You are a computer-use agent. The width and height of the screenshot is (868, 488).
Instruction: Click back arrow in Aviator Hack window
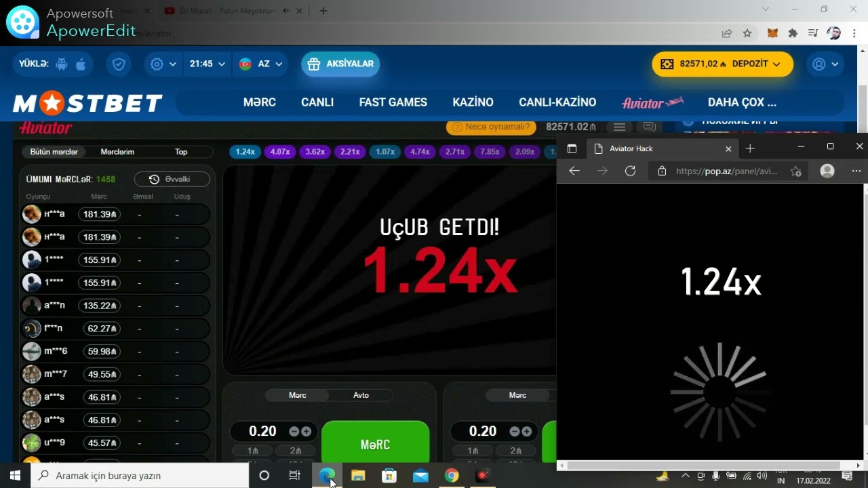pos(574,171)
